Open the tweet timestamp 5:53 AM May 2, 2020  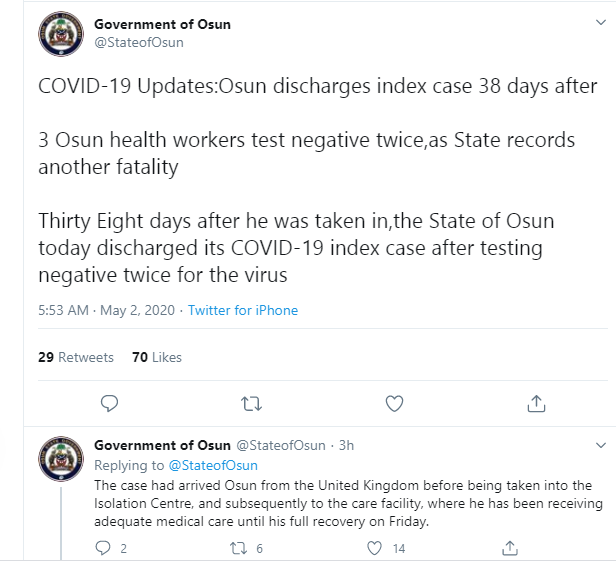click(106, 310)
